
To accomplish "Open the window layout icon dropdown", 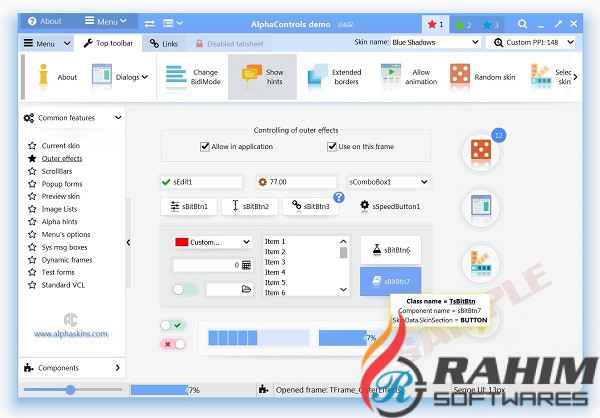I will click(173, 24).
